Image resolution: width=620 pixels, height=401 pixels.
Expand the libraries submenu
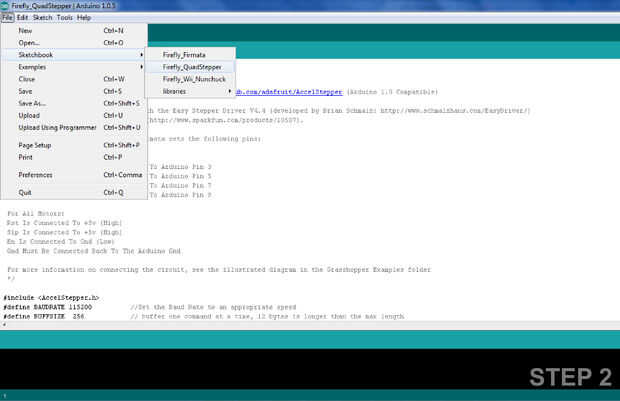pos(190,91)
